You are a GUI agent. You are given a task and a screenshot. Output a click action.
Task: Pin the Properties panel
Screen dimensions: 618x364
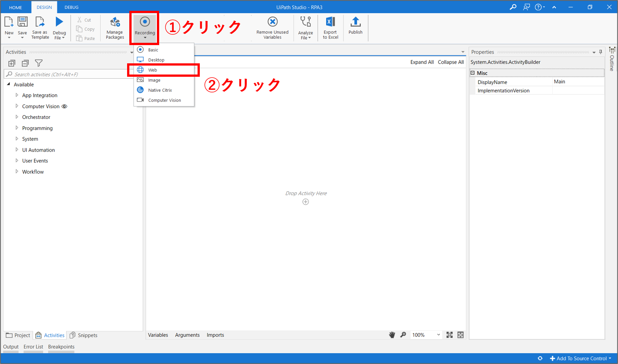(600, 52)
